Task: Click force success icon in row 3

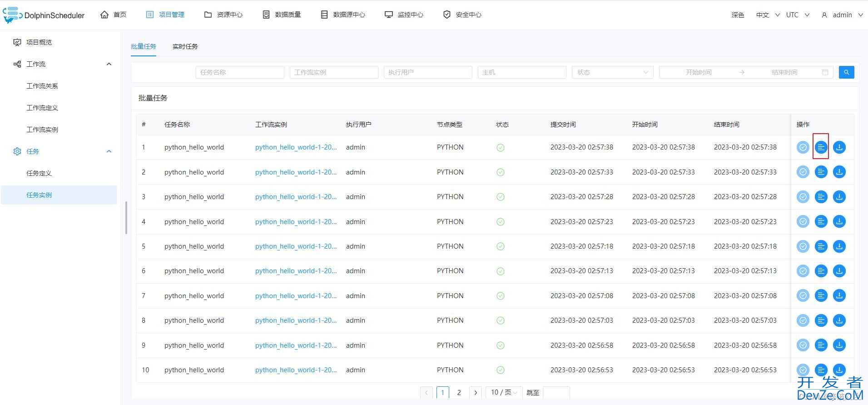Action: tap(803, 197)
